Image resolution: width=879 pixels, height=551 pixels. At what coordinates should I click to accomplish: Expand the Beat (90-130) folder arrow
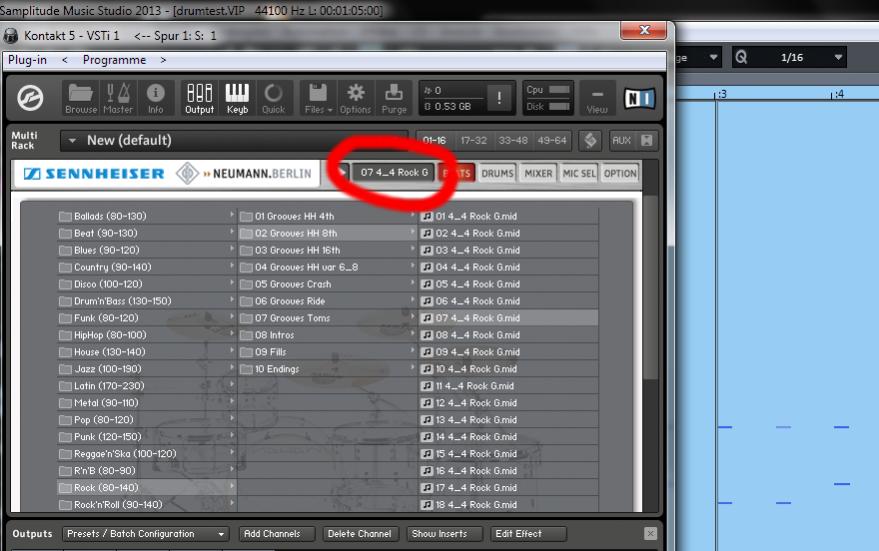(232, 231)
